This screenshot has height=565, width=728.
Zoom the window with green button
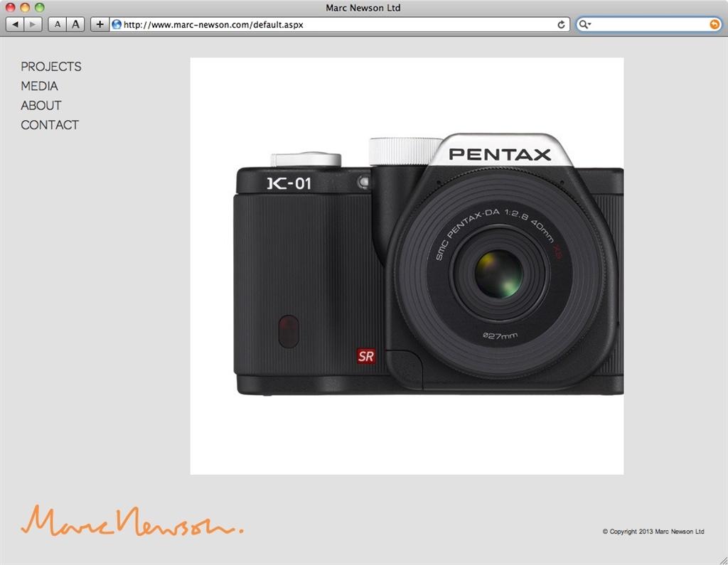point(40,7)
